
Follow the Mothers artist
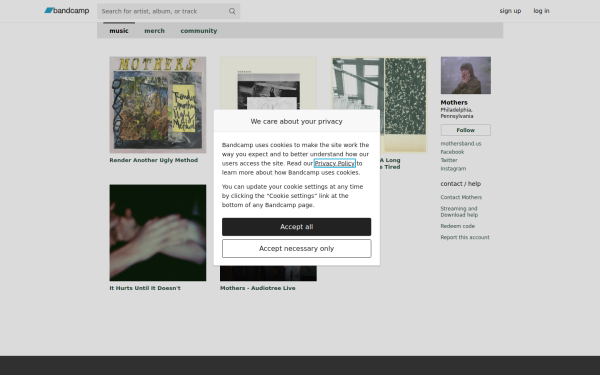466,130
